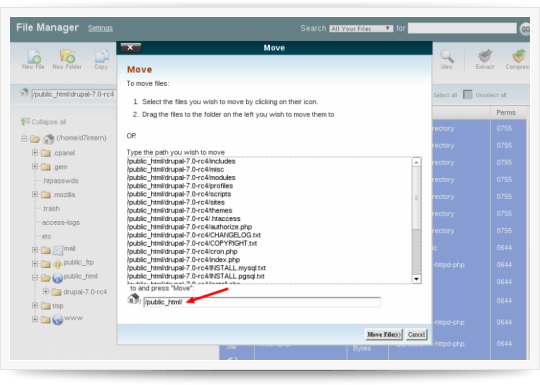This screenshot has height=385, width=540.
Task: Close the Move dialog with X
Action: [131, 48]
